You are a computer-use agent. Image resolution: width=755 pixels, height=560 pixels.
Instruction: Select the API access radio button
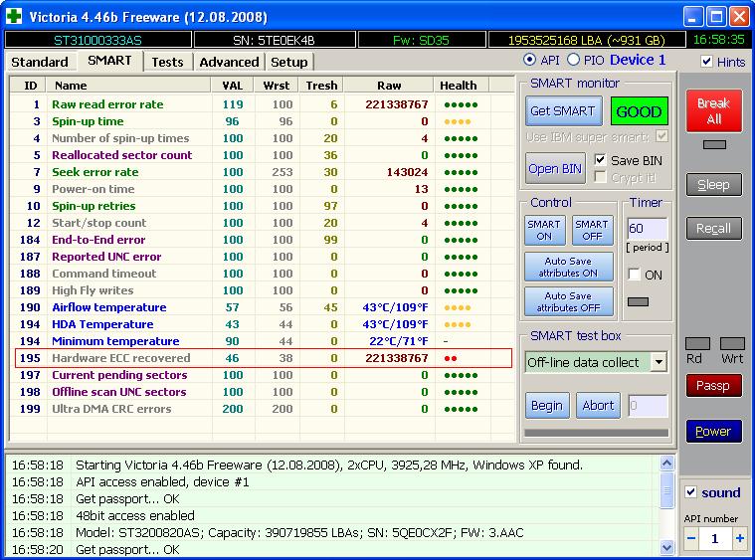(x=529, y=60)
